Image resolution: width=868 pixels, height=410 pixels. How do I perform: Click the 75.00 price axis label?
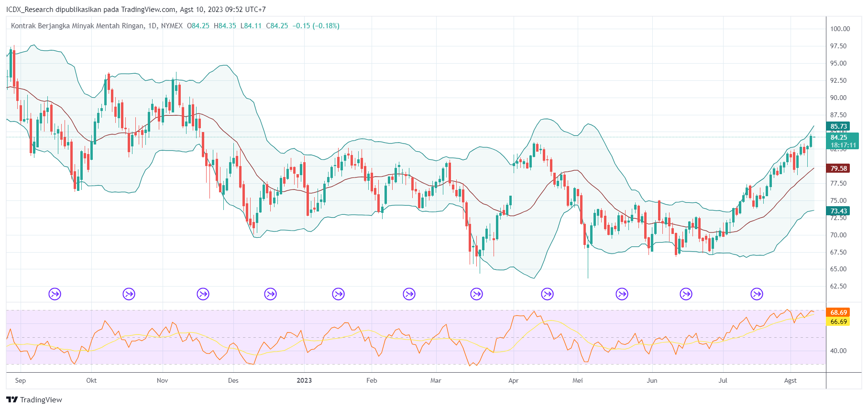pyautogui.click(x=838, y=200)
